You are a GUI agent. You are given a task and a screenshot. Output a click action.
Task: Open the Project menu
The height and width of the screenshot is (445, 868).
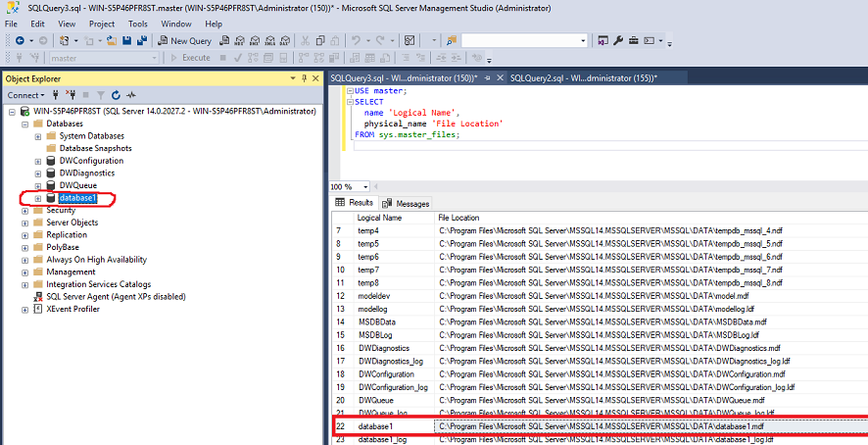102,24
